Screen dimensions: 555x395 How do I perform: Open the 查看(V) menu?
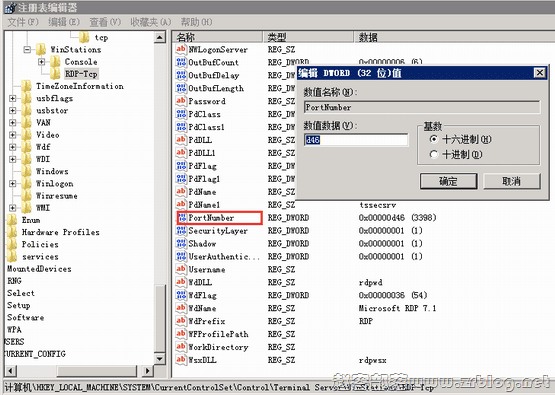tap(105, 22)
